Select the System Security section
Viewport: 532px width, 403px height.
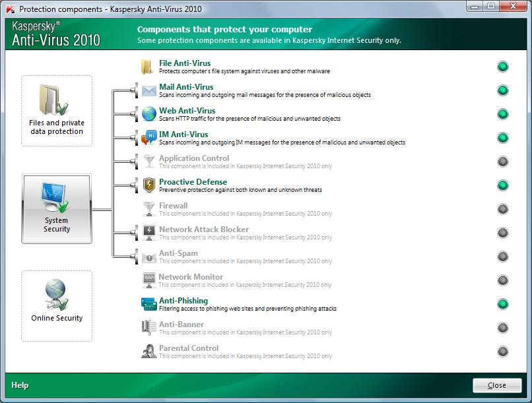coord(57,209)
